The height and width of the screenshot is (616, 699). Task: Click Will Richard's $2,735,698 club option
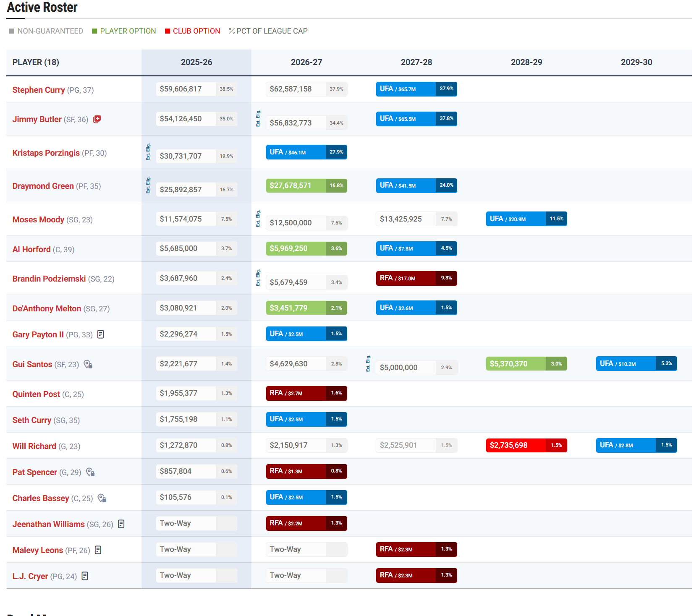pos(526,445)
